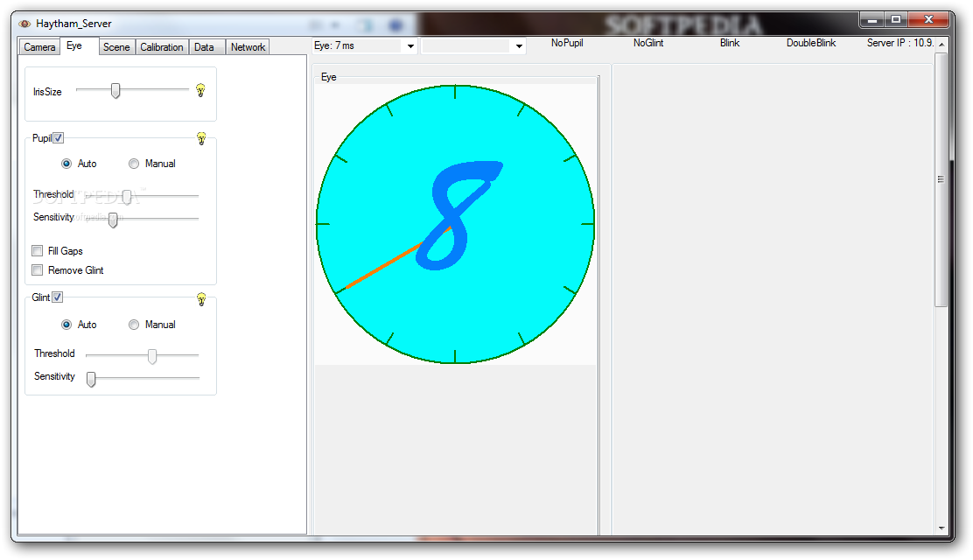
Task: Click the NoPupil status label
Action: pyautogui.click(x=567, y=43)
